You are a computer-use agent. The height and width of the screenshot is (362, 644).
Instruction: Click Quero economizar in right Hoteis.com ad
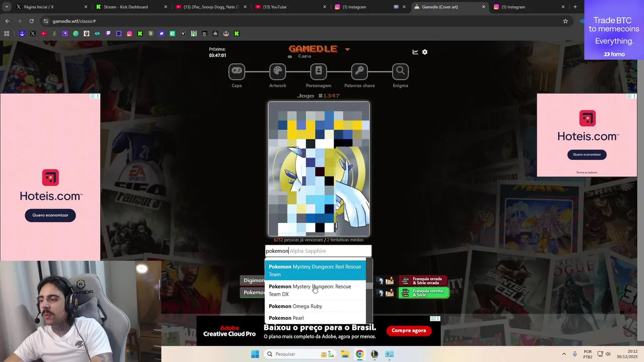coord(587,154)
